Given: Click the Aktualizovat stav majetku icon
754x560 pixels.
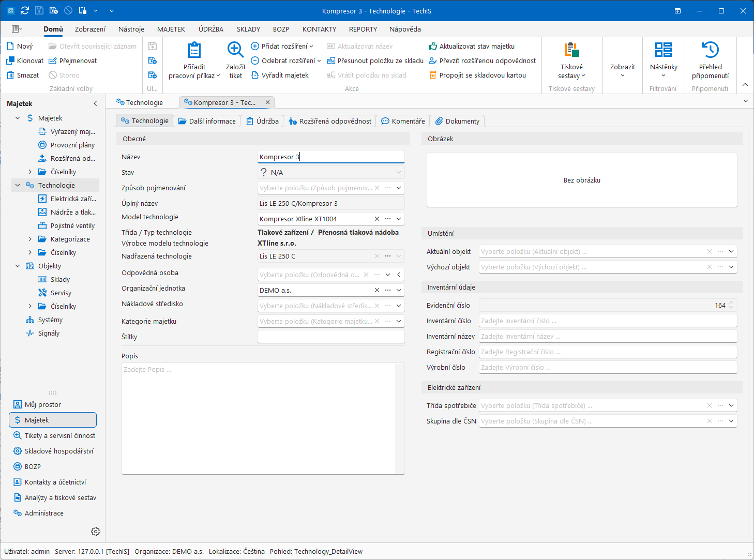Looking at the screenshot, I should (433, 46).
